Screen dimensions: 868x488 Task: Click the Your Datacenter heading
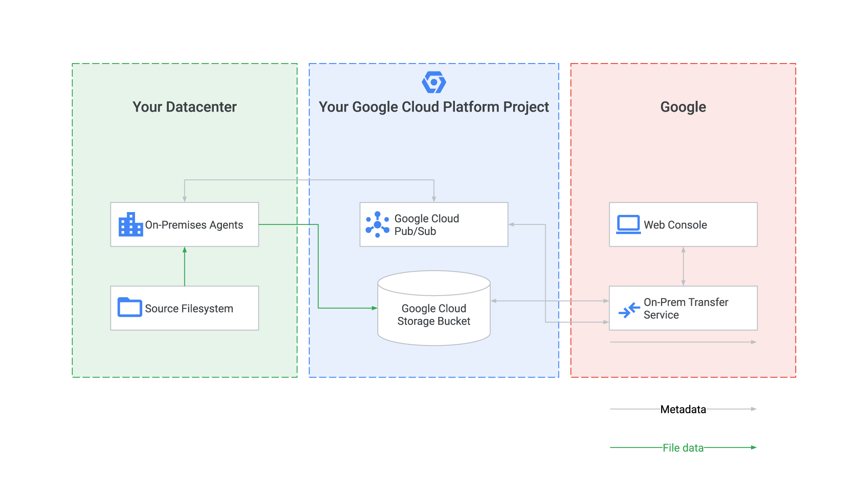184,107
